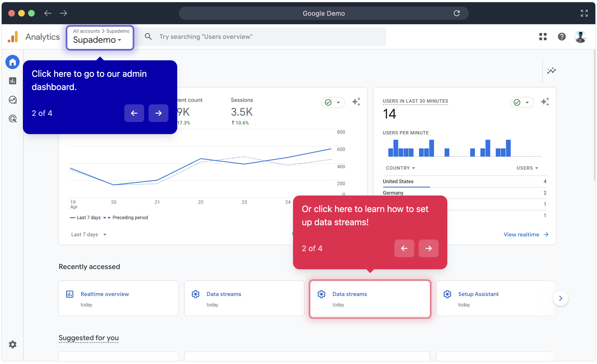This screenshot has width=597, height=364.
Task: Open the Reports section in sidebar
Action: [12, 81]
